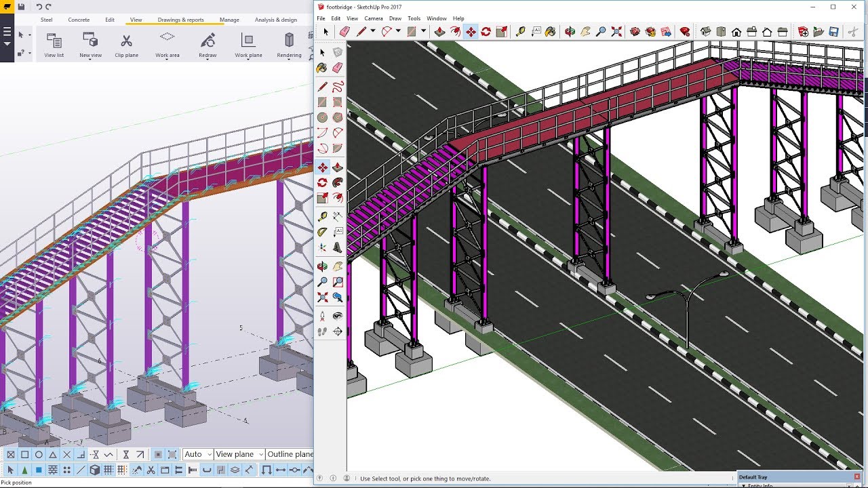Toggle Tekla circle snap to center points switch
This screenshot has width=868, height=488.
[39, 455]
